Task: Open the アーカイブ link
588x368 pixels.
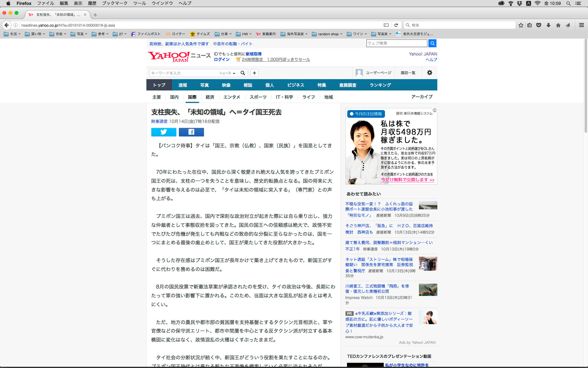Action: [422, 97]
